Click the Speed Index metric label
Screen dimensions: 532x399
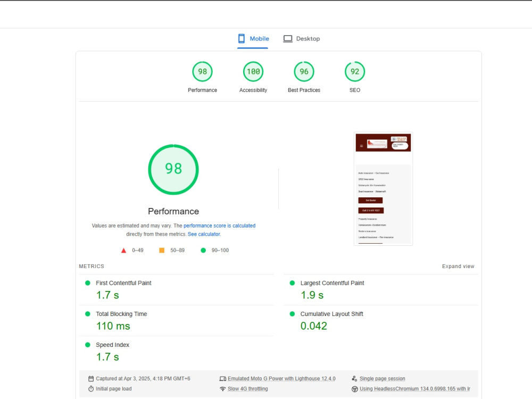[112, 345]
